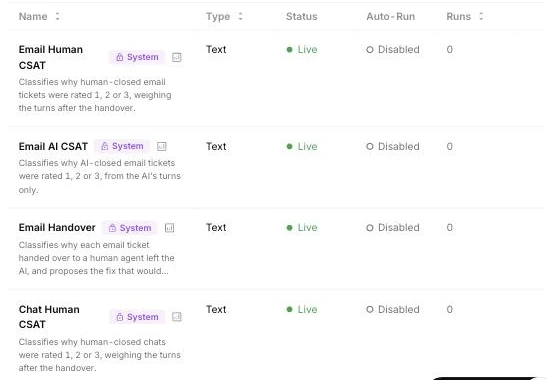Toggle Disabled auto-run for Email Human CSAT
554x380 pixels.
tap(393, 49)
